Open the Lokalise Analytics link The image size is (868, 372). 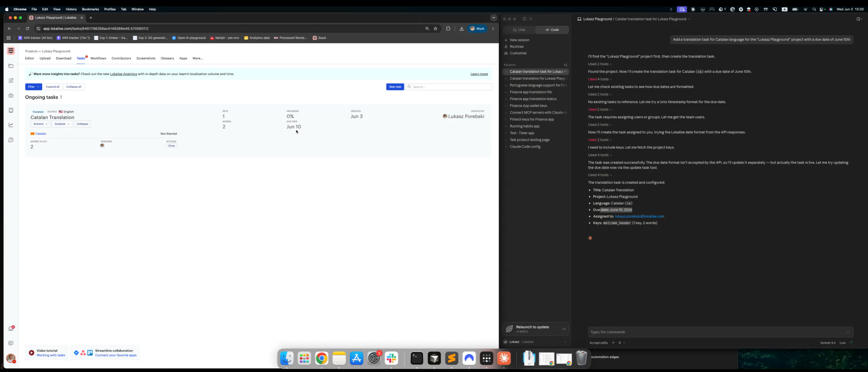coord(123,74)
